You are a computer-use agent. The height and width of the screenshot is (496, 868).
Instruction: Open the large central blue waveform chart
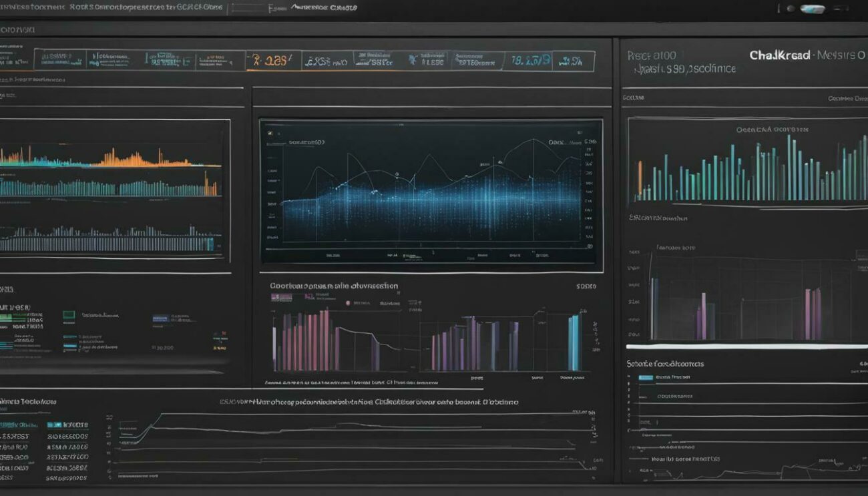(431, 191)
